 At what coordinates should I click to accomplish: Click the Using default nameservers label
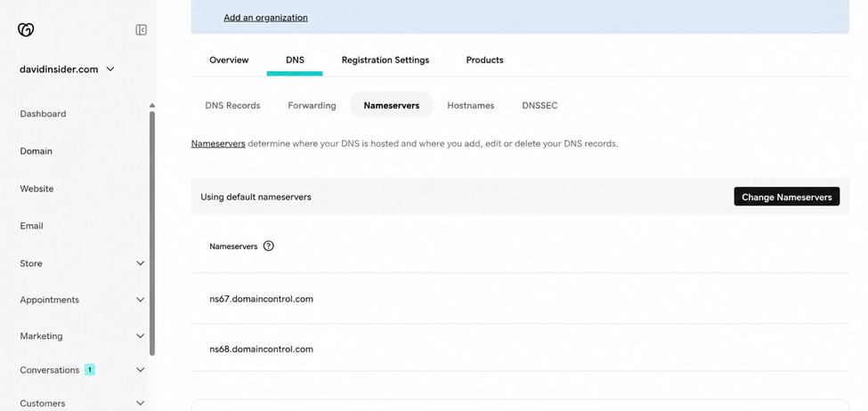point(256,197)
